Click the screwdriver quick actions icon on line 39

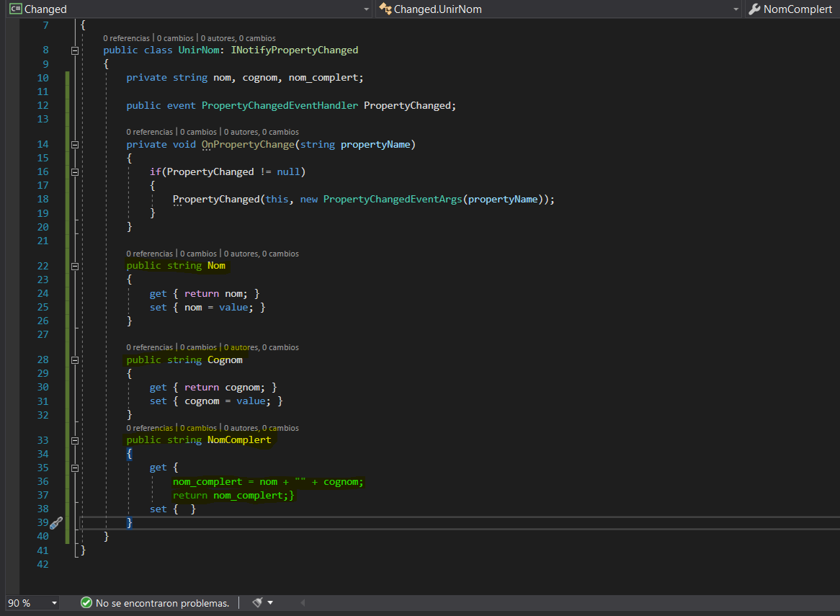[56, 522]
